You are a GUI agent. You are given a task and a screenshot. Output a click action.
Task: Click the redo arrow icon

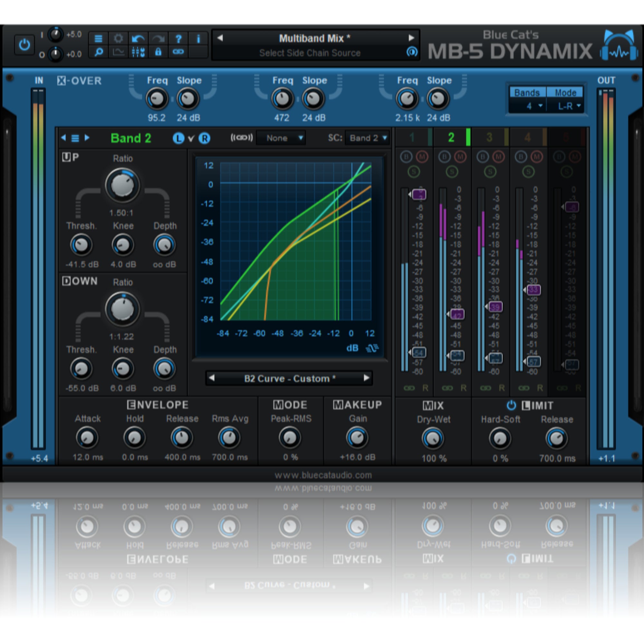158,39
